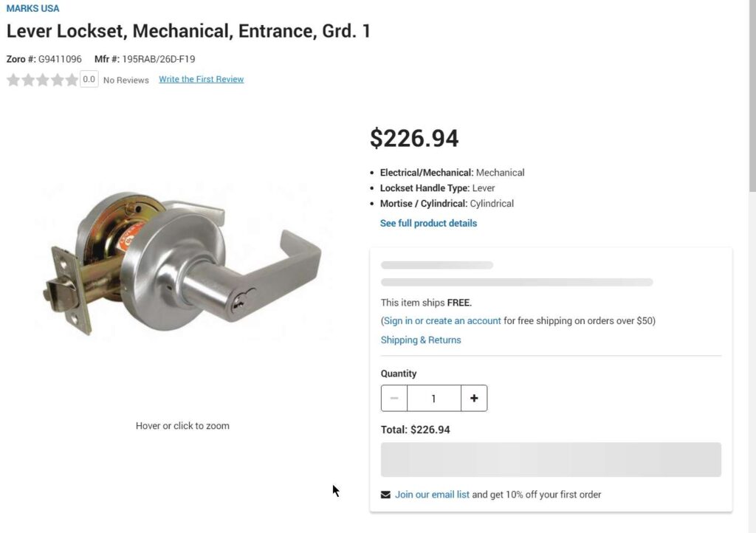Click the third rating star
Image resolution: width=756 pixels, height=533 pixels.
pos(43,80)
